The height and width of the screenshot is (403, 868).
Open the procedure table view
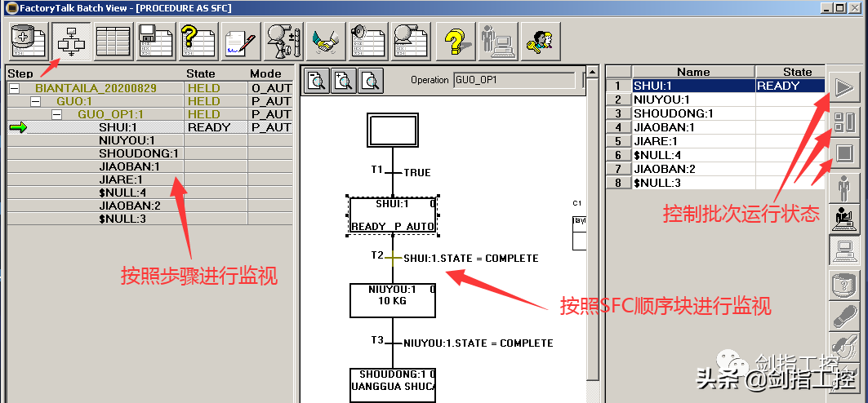tap(113, 39)
